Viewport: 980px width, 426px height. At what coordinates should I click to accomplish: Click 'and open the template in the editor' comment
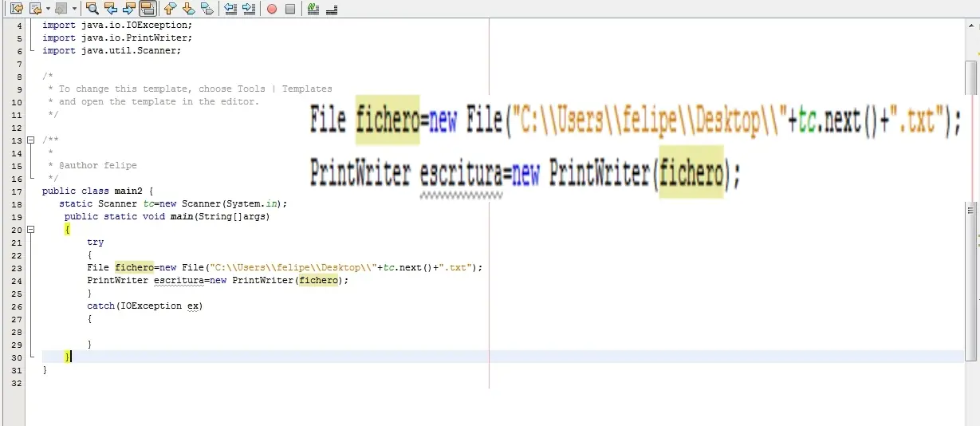[x=153, y=101]
